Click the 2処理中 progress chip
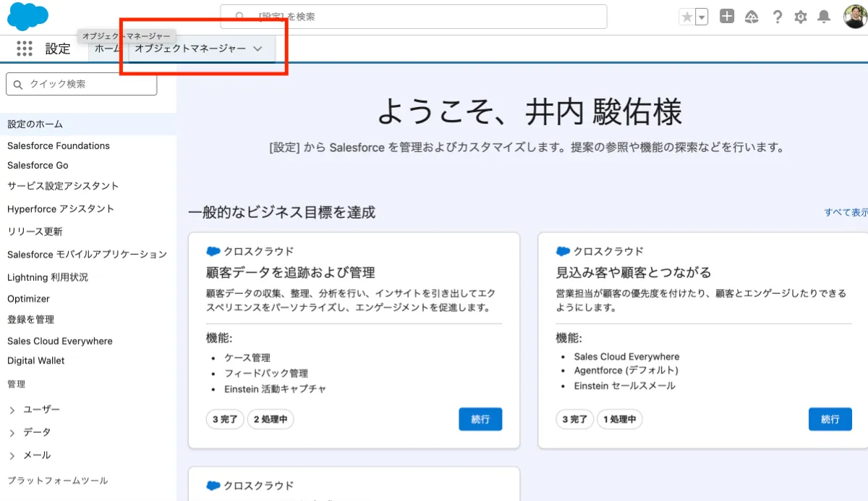Viewport: 868px width, 501px height. coord(271,418)
